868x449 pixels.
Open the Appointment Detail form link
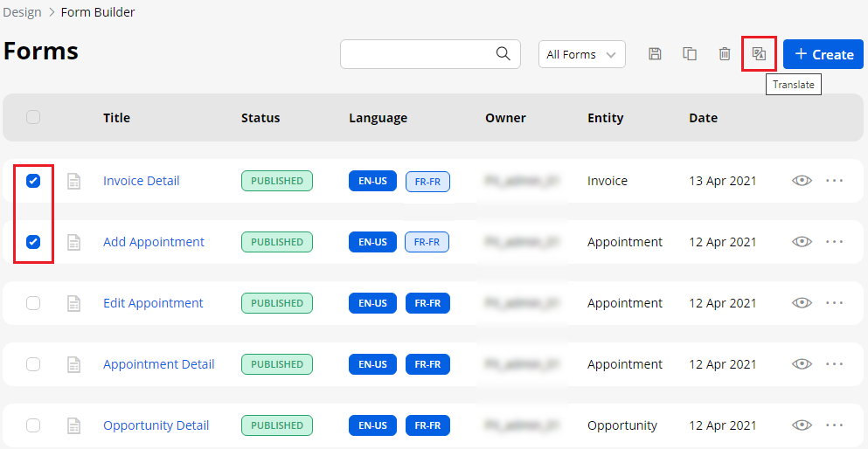pyautogui.click(x=158, y=364)
